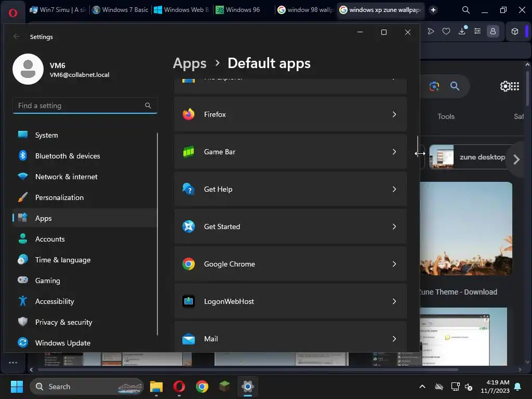The image size is (532, 399).
Task: Switch to Win7 Simu browser tab
Action: click(x=58, y=10)
